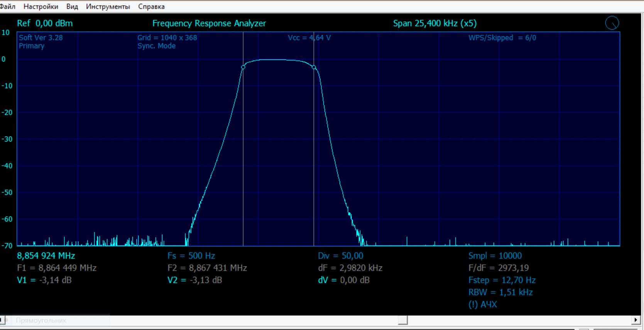Open the Справка menu

pyautogui.click(x=151, y=7)
